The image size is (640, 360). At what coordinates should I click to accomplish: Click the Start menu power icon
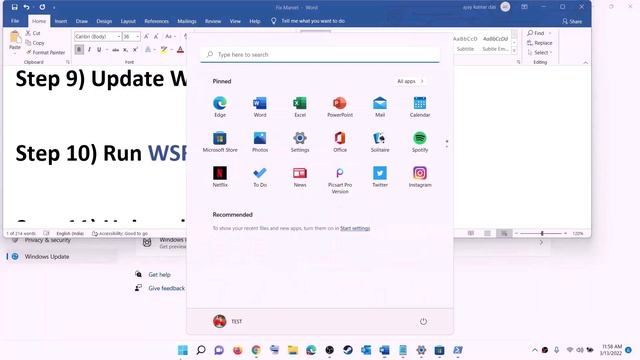point(423,321)
